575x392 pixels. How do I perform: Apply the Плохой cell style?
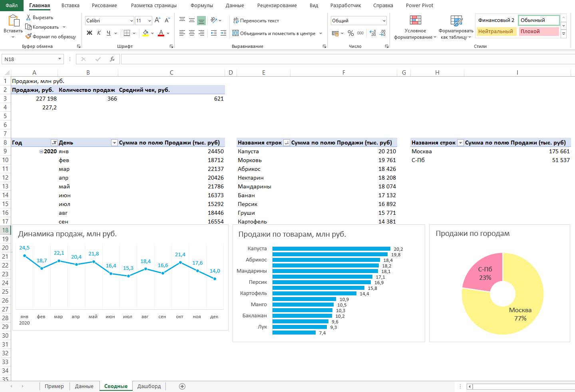coord(538,32)
